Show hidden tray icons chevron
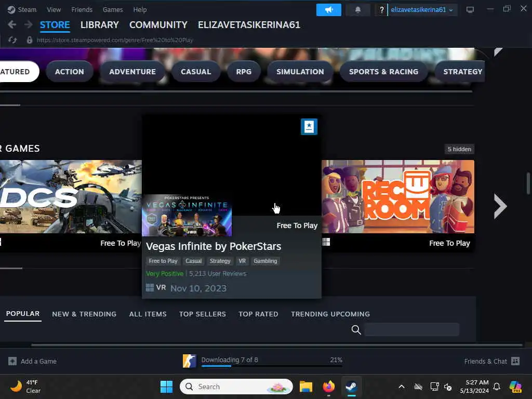The width and height of the screenshot is (532, 399). point(402,387)
